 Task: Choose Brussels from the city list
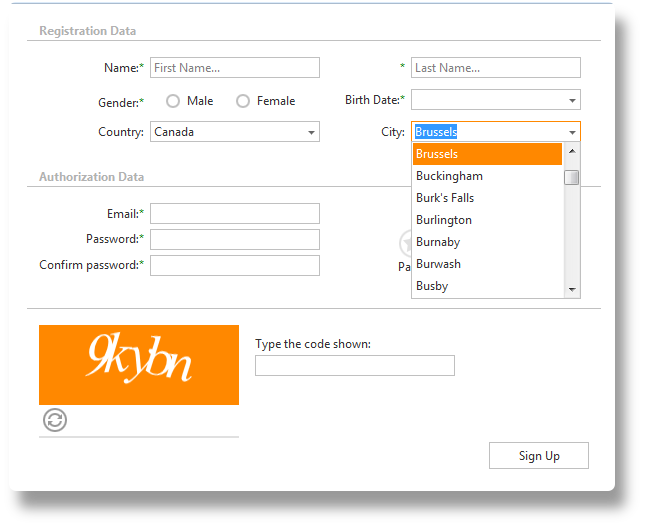pos(487,154)
